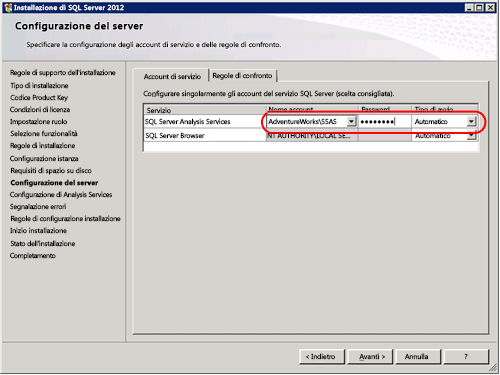The image size is (500, 375).
Task: Select Selezione funzionalità step
Action: pos(44,134)
